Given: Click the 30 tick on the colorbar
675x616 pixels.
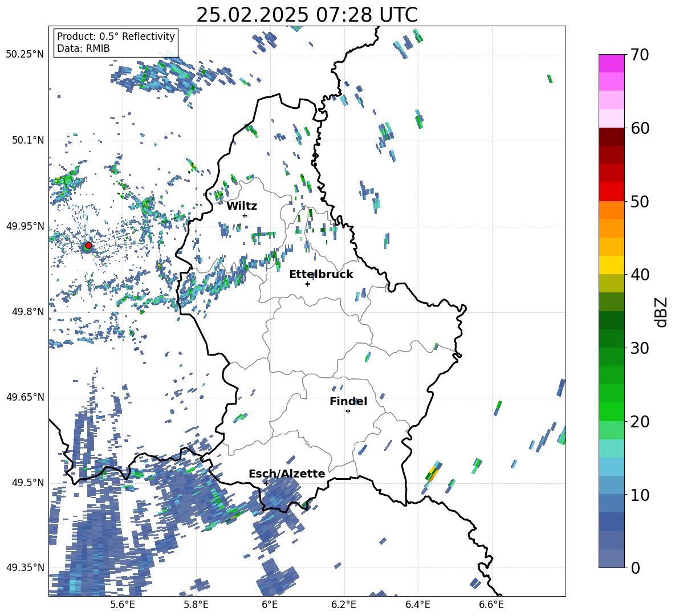Looking at the screenshot, I should (640, 348).
